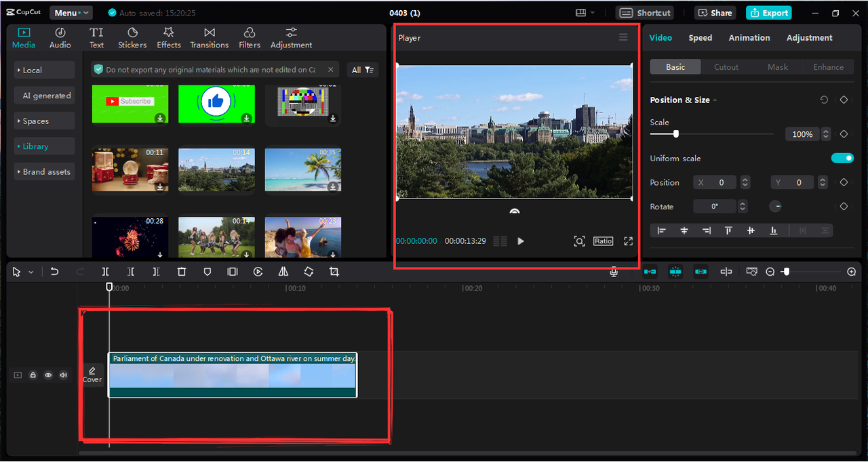868x462 pixels.
Task: Click the Rotate tool in the timeline toolbar
Action: coord(308,271)
